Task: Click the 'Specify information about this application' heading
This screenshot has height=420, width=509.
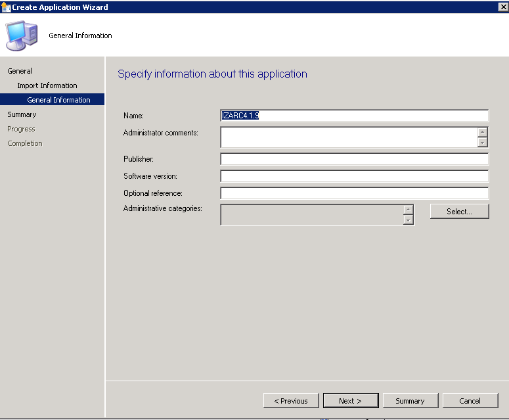Action: (x=212, y=74)
